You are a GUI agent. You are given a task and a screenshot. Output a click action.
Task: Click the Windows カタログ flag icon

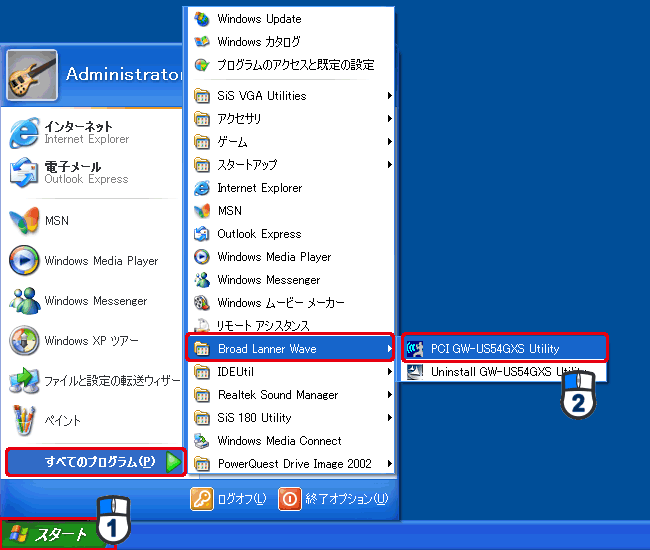click(x=202, y=41)
